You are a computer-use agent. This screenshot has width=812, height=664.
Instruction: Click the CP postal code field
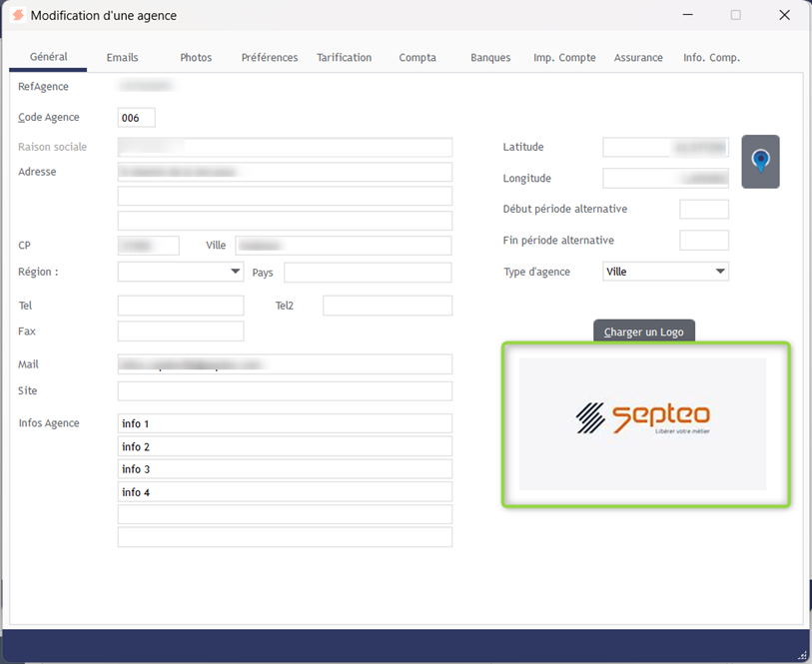tap(148, 246)
